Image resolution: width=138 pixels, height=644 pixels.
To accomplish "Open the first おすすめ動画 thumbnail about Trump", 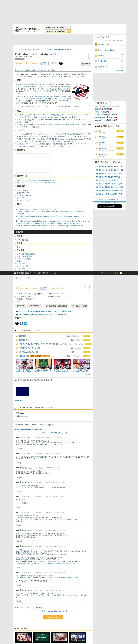I will coord(24,637).
